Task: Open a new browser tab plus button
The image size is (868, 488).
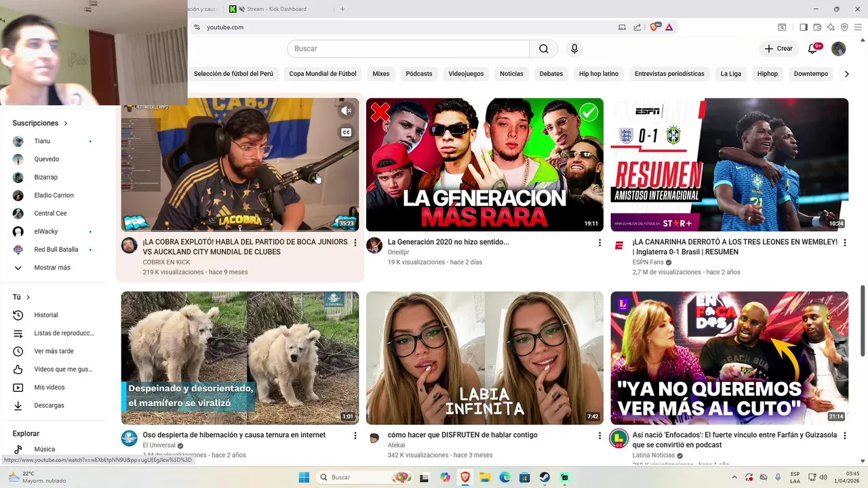Action: click(x=342, y=9)
